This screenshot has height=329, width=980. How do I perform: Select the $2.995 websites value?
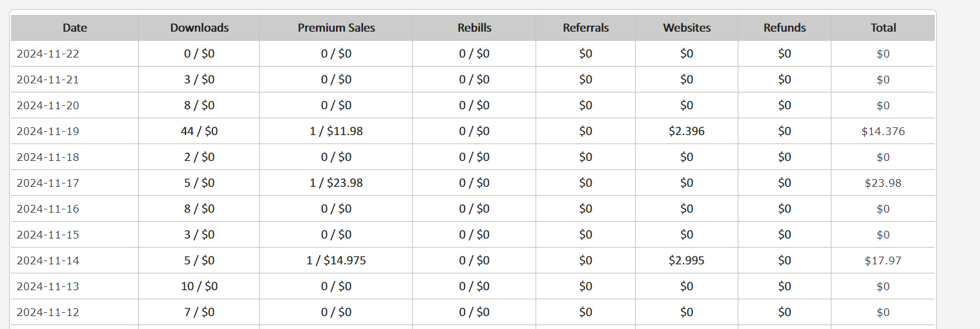[687, 260]
